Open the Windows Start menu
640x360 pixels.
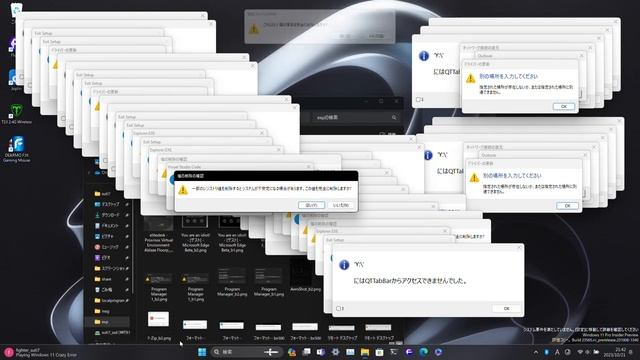(x=202, y=352)
